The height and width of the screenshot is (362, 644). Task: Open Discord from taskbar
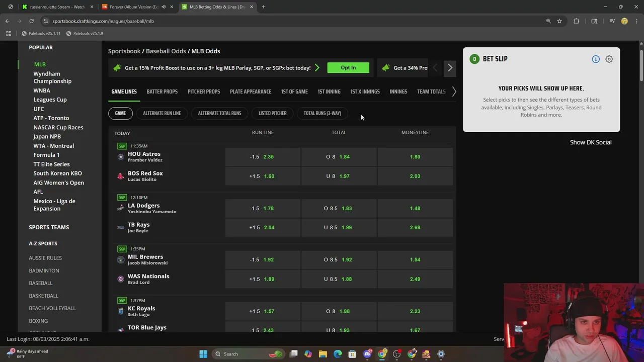click(368, 354)
